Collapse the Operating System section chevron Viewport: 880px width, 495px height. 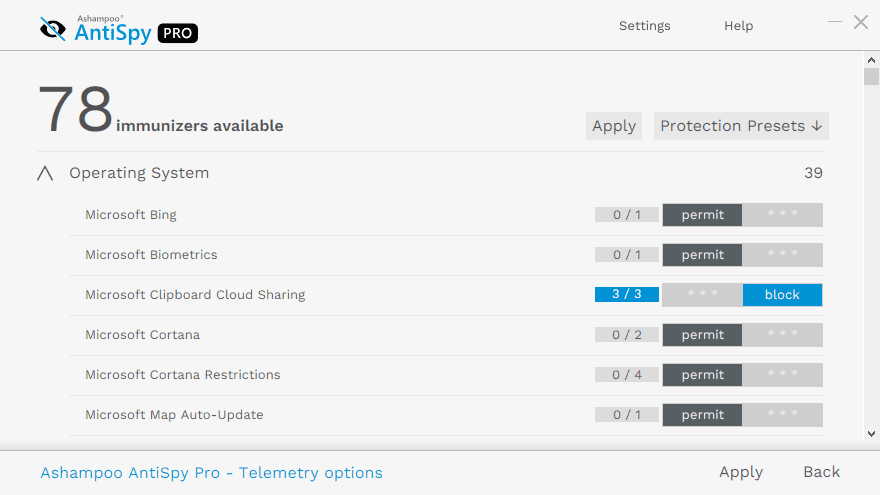click(x=45, y=173)
